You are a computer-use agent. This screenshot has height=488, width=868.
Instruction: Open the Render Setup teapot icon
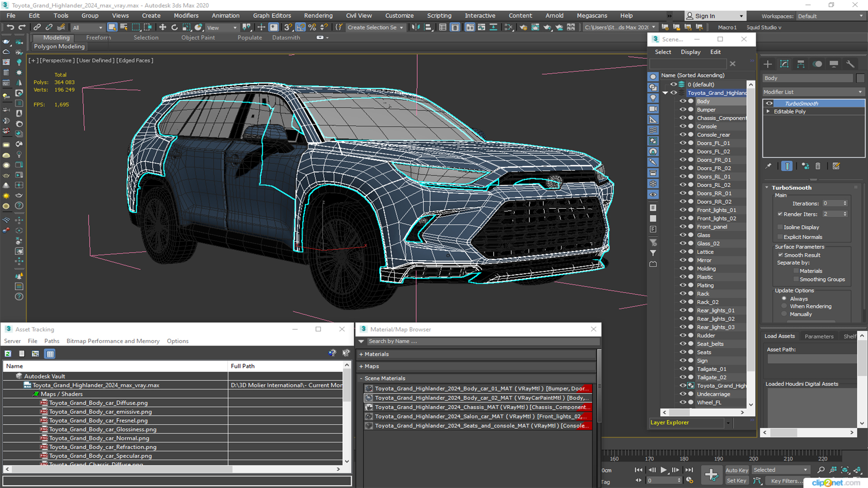[x=523, y=27]
